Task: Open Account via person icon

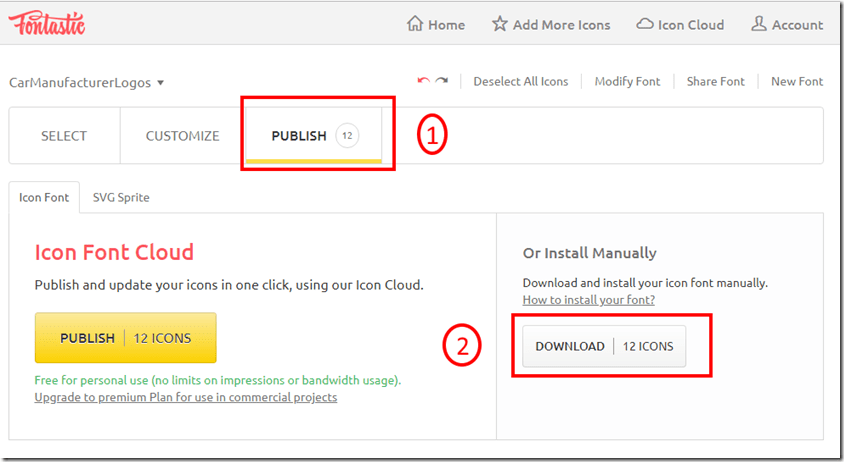Action: click(x=758, y=24)
